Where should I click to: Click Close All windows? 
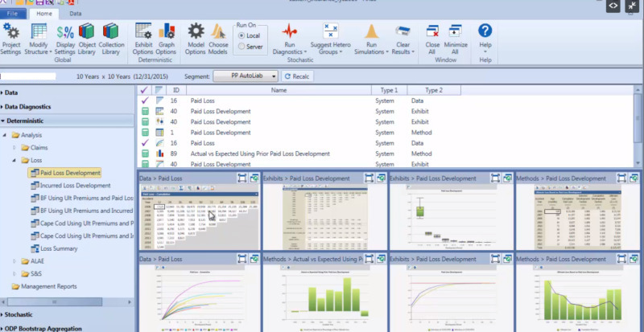click(432, 39)
